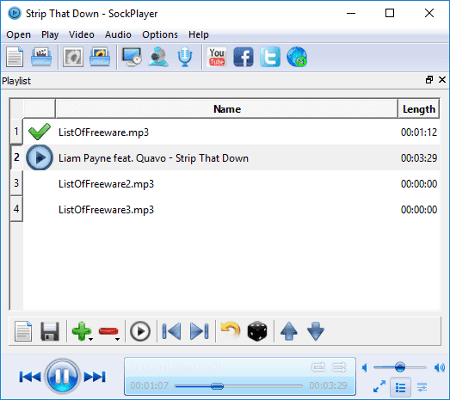Click row header number 3
450x400 pixels.
16,183
